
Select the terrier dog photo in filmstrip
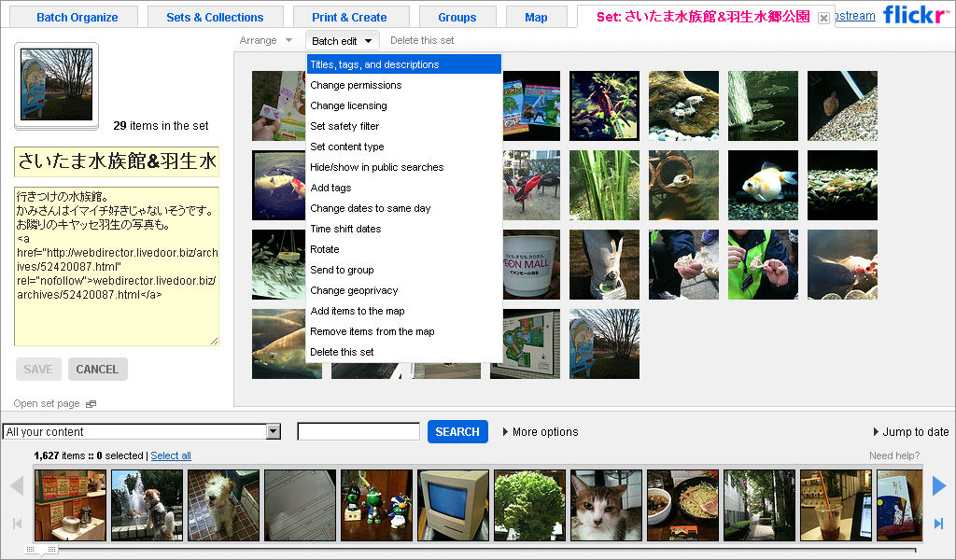click(x=224, y=505)
